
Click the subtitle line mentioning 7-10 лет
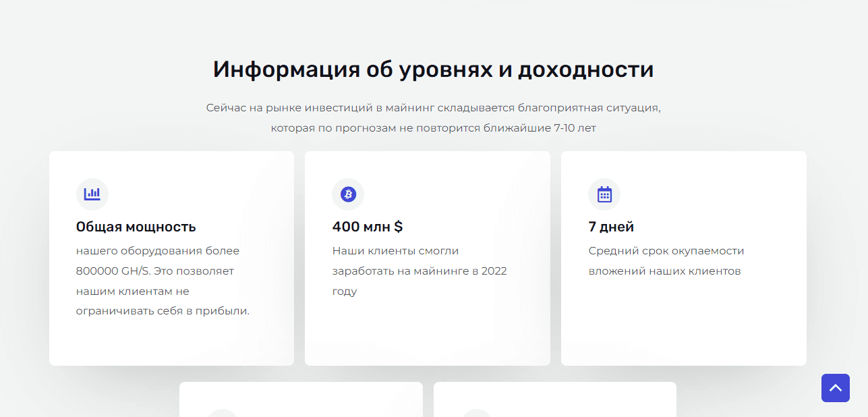(433, 128)
